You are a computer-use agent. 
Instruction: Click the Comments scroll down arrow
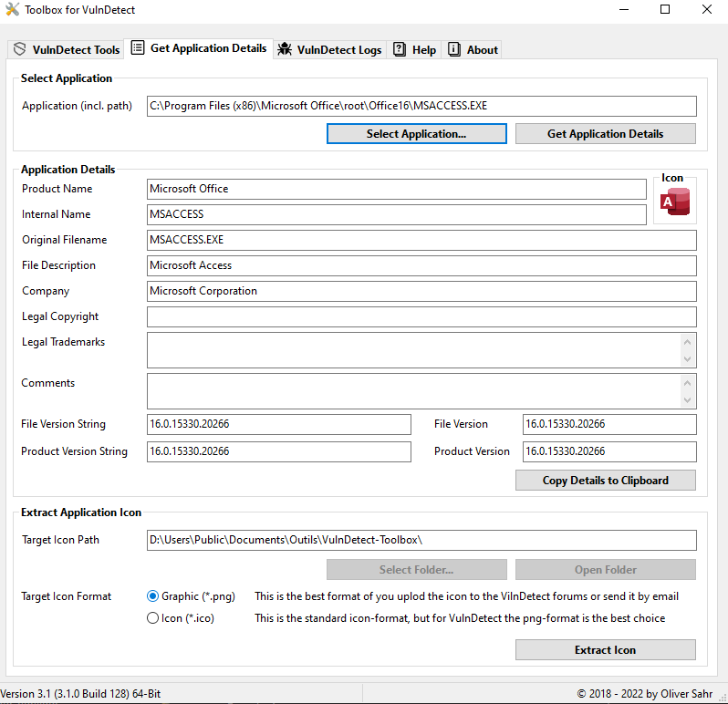[688, 400]
